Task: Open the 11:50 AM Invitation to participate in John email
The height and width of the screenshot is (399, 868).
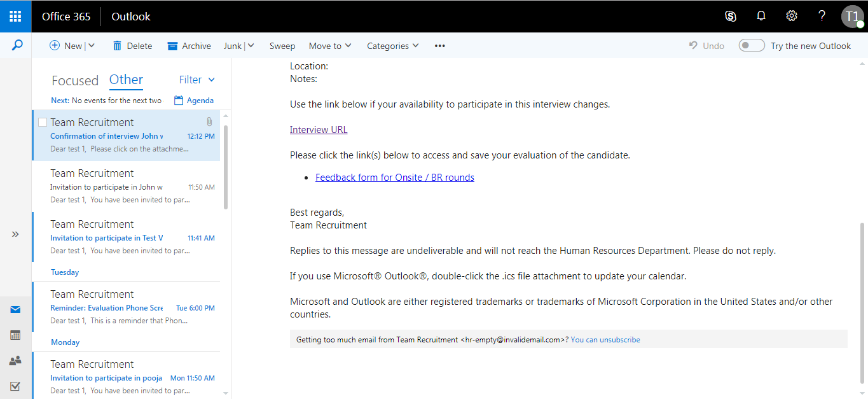Action: pyautogui.click(x=126, y=186)
